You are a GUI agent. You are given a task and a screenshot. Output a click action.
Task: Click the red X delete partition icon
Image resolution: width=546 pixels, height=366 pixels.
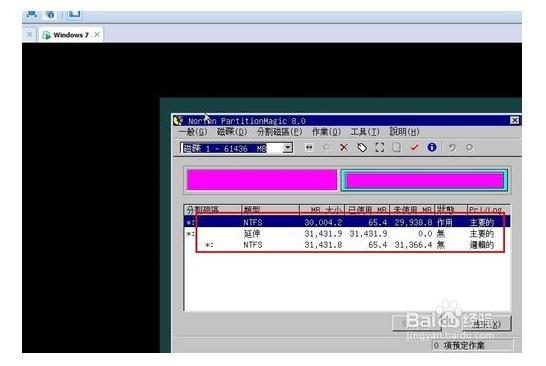click(x=344, y=148)
